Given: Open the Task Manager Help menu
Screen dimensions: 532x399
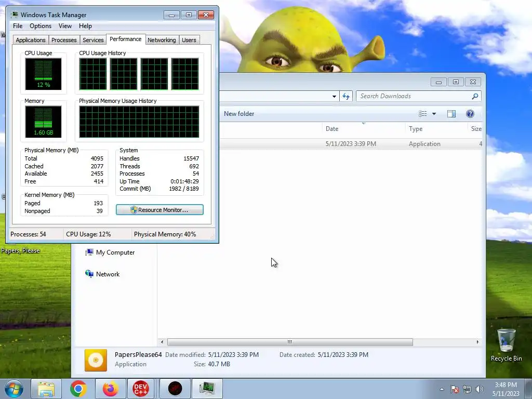Looking at the screenshot, I should click(x=85, y=26).
